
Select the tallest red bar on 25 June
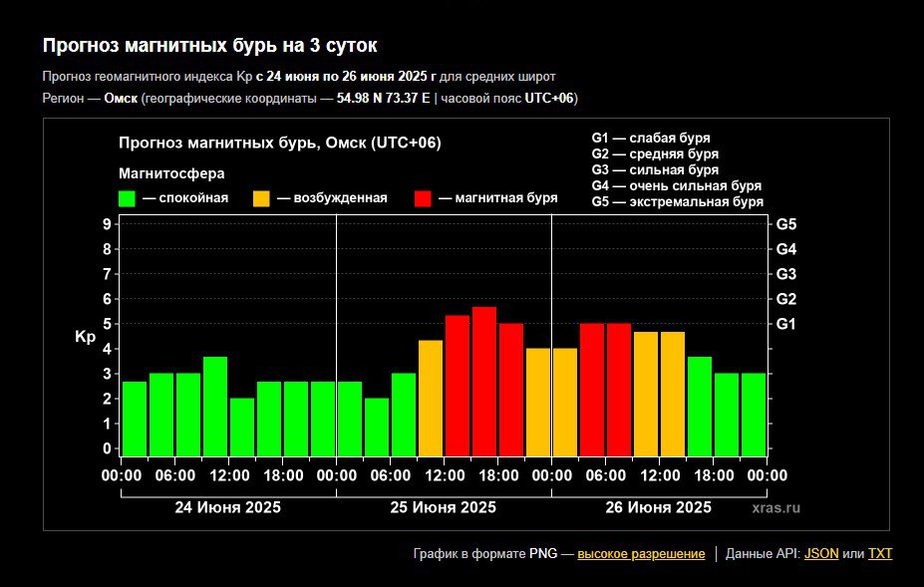(484, 380)
